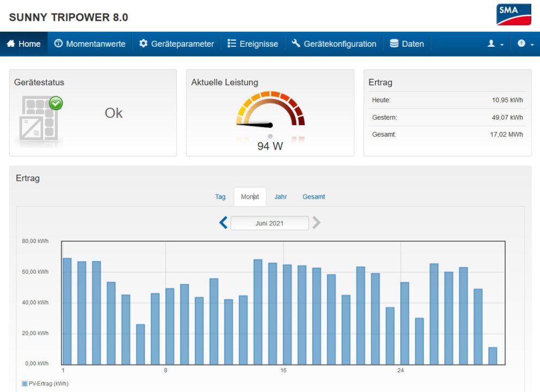Screen dimensions: 540x392
Task: Click the Juni 2021 date field
Action: 269,223
